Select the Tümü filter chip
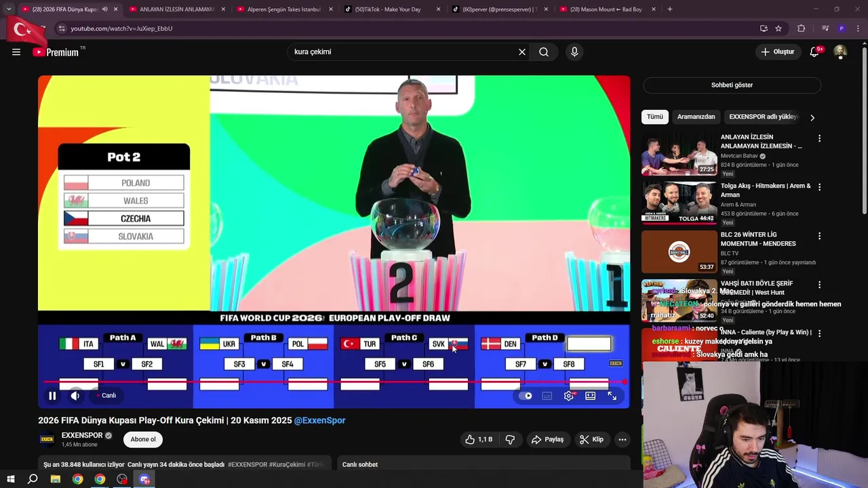 point(655,117)
